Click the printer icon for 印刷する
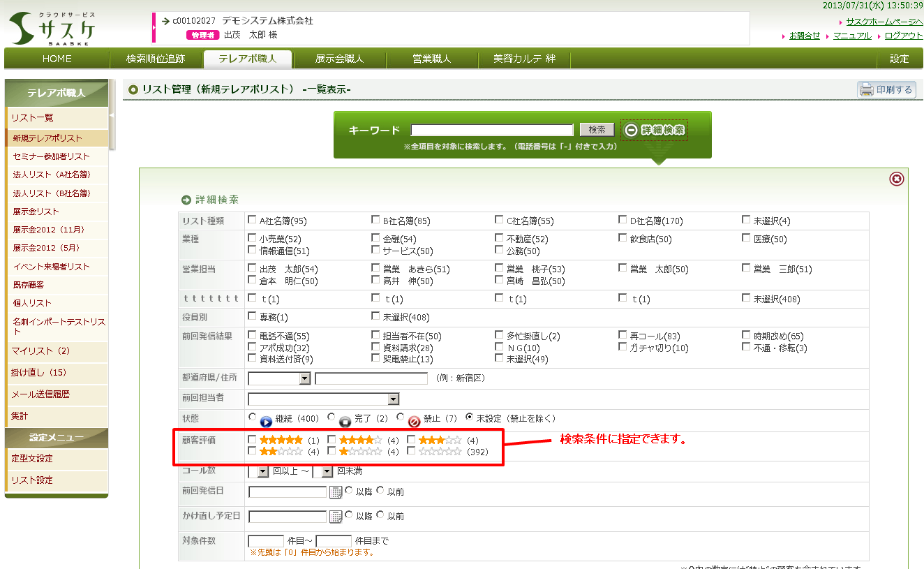Screen dimensions: 924x569 [867, 89]
